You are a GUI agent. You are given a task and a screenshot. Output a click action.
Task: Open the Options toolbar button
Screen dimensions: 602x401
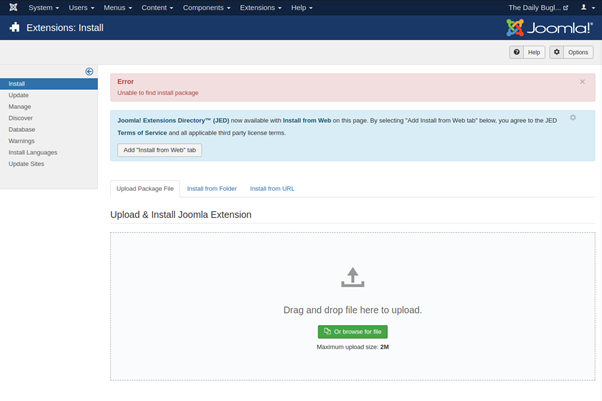coord(571,52)
